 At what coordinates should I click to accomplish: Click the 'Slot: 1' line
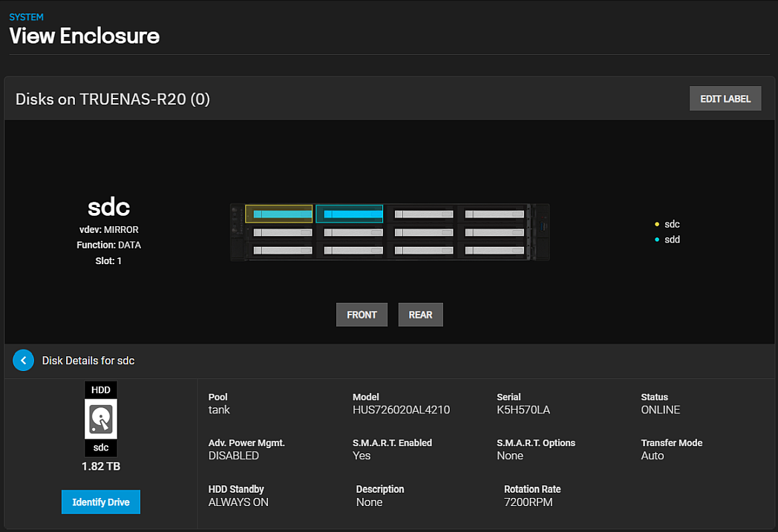[108, 260]
